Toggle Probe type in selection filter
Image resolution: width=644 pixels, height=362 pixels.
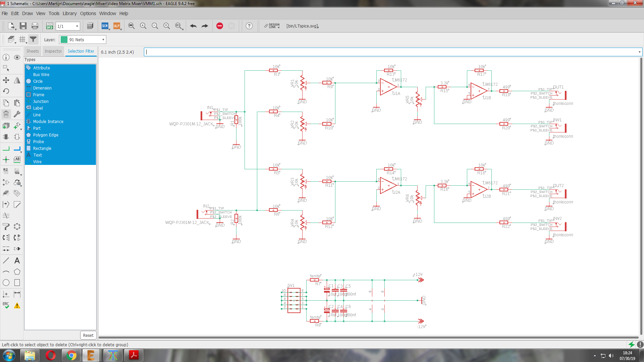(x=60, y=141)
